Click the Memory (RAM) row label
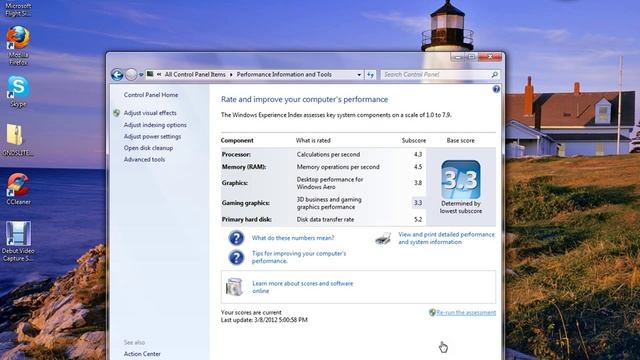 [x=244, y=167]
